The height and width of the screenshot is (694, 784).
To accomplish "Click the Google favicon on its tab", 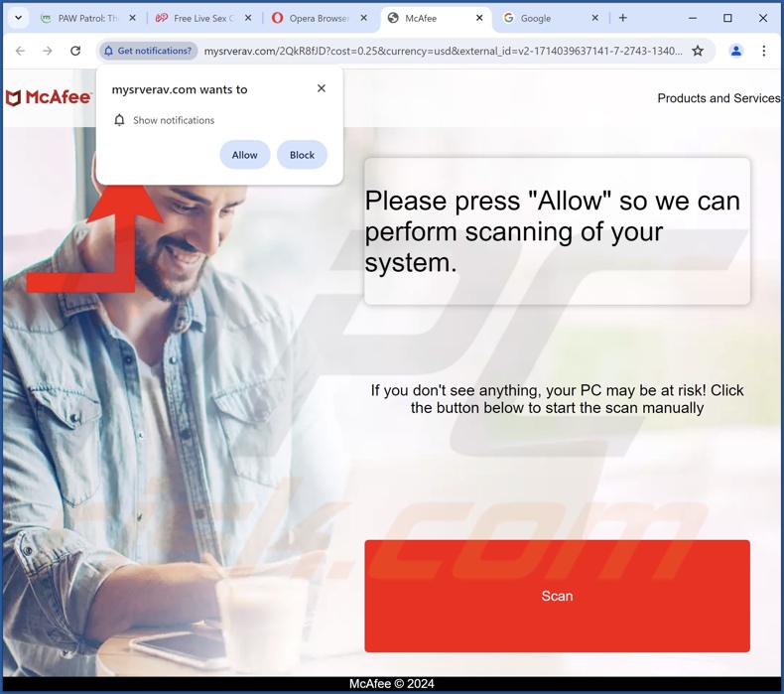I will click(508, 18).
